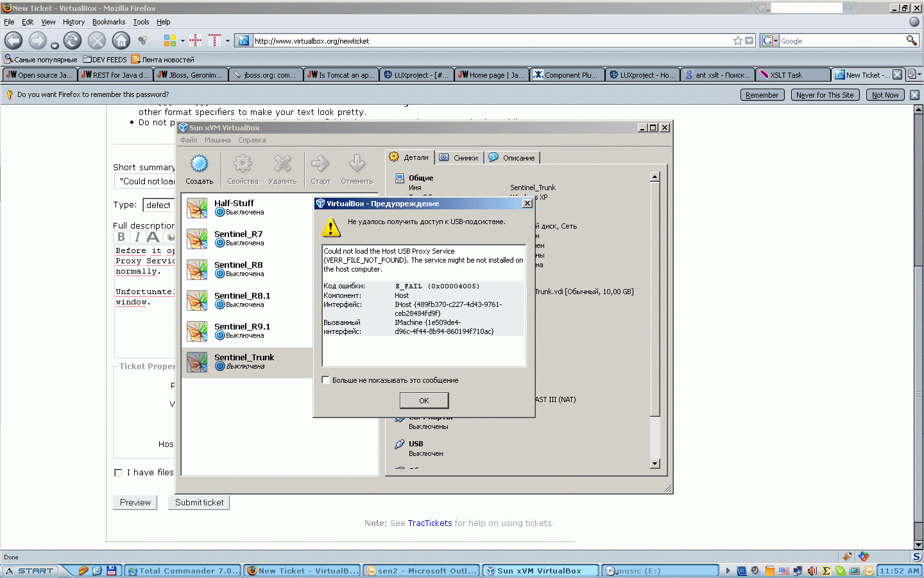Click the Submit ticket button
924x578 pixels.
[x=200, y=502]
